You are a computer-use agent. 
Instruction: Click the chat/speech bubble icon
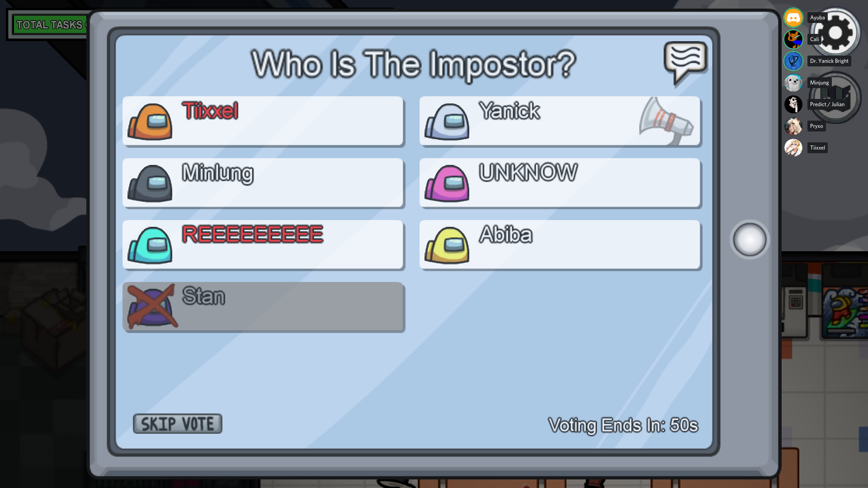685,60
